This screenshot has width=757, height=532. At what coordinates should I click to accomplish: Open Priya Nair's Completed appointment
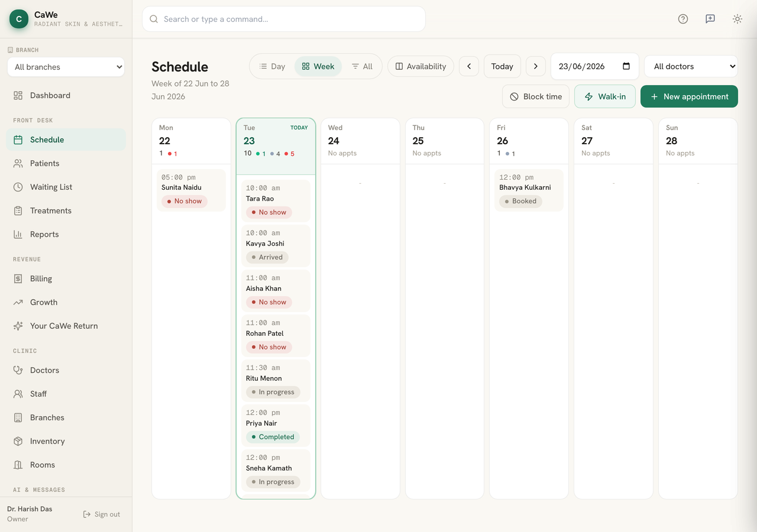[276, 426]
